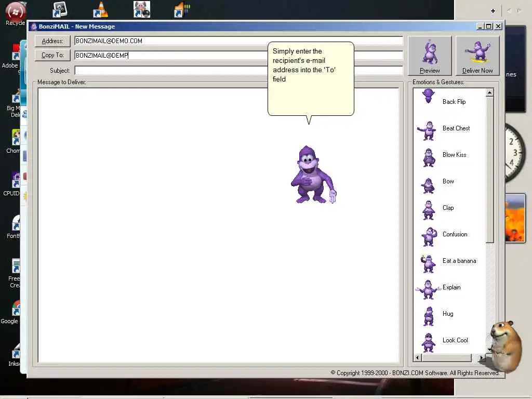Select the Beat Chest gesture icon

[428, 130]
